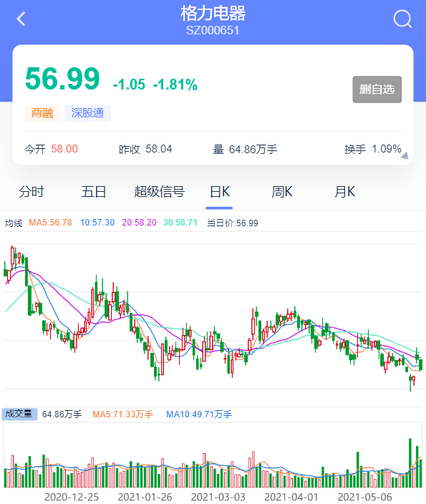Image resolution: width=426 pixels, height=504 pixels.
Task: Tap the 2021-05-06 date axis label
Action: (x=365, y=498)
